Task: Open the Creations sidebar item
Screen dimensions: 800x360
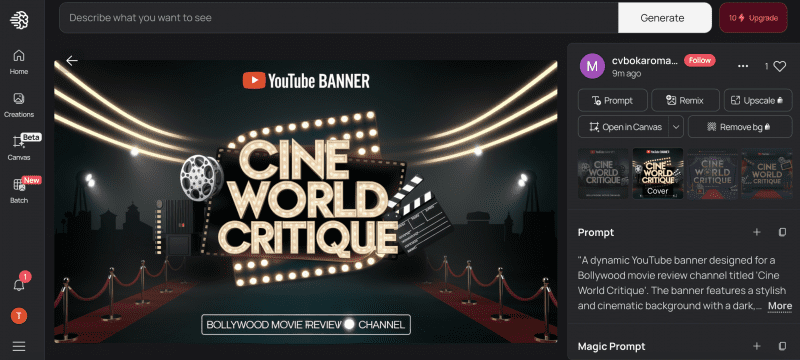Action: click(19, 105)
